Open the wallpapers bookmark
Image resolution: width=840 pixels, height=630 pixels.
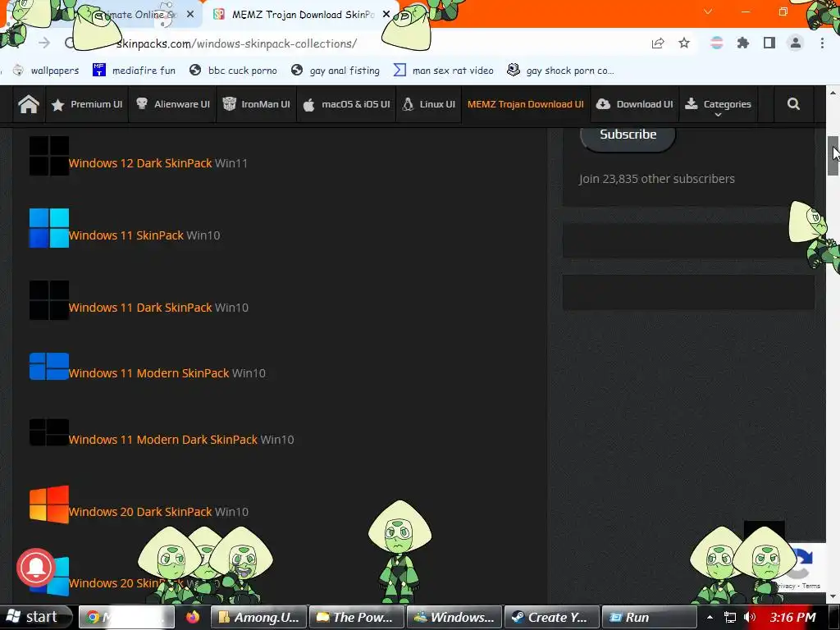click(46, 71)
